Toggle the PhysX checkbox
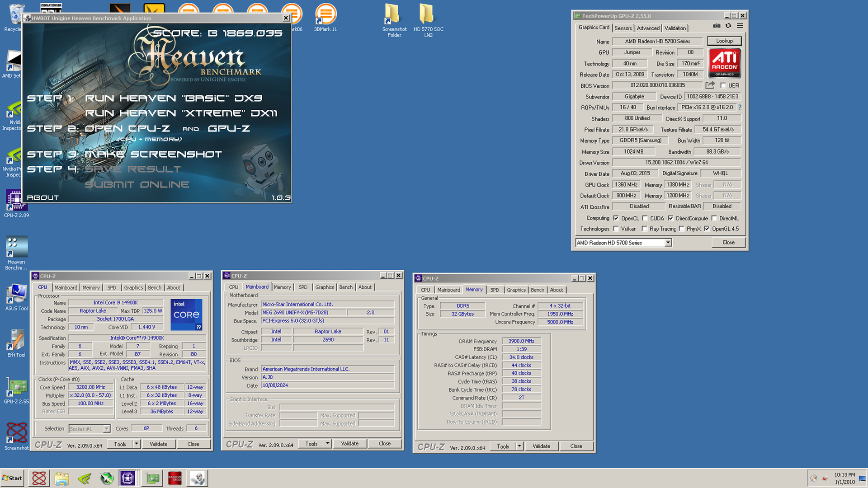868x488 pixels. coord(681,229)
